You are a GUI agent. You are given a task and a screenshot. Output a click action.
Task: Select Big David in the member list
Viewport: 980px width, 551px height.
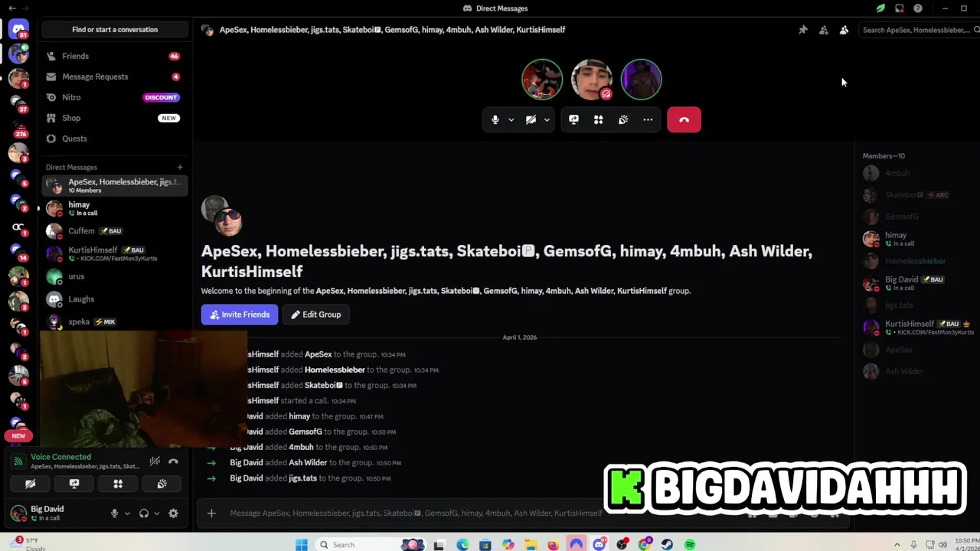click(x=917, y=283)
